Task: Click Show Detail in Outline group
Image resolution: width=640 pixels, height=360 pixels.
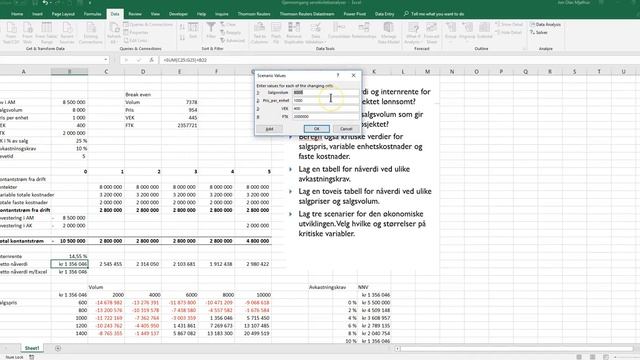Action: [509, 24]
